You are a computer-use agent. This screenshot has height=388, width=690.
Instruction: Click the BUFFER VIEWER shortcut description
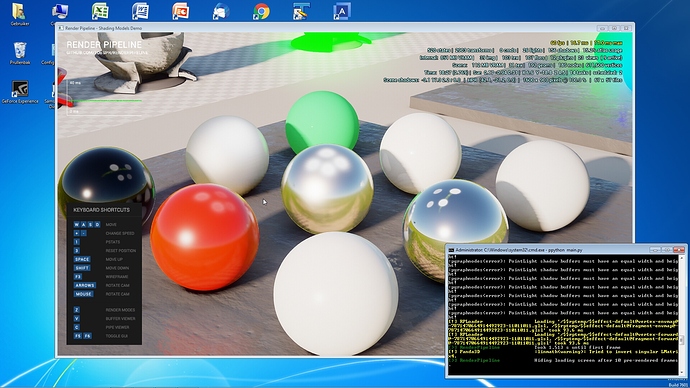point(120,318)
